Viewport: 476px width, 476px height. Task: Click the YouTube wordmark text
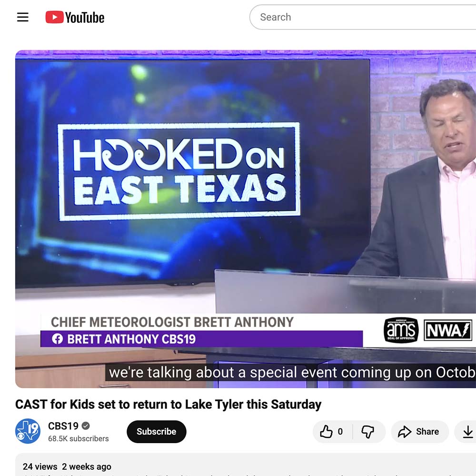(85, 18)
